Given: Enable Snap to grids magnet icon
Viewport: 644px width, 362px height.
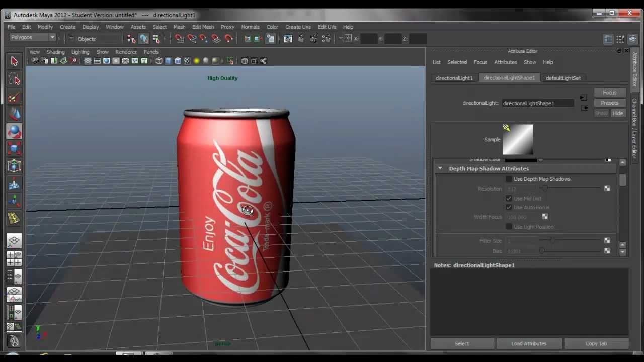Looking at the screenshot, I should coord(180,39).
